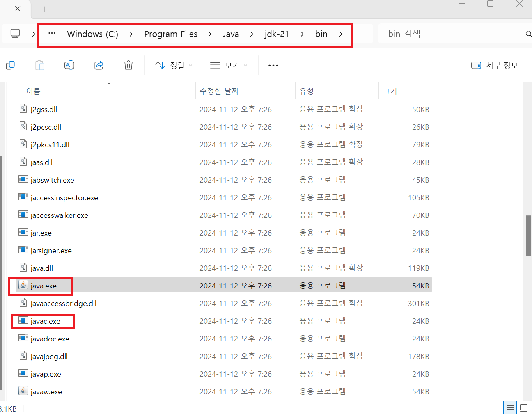Click the rename icon in toolbar
The width and height of the screenshot is (532, 414).
tap(69, 65)
